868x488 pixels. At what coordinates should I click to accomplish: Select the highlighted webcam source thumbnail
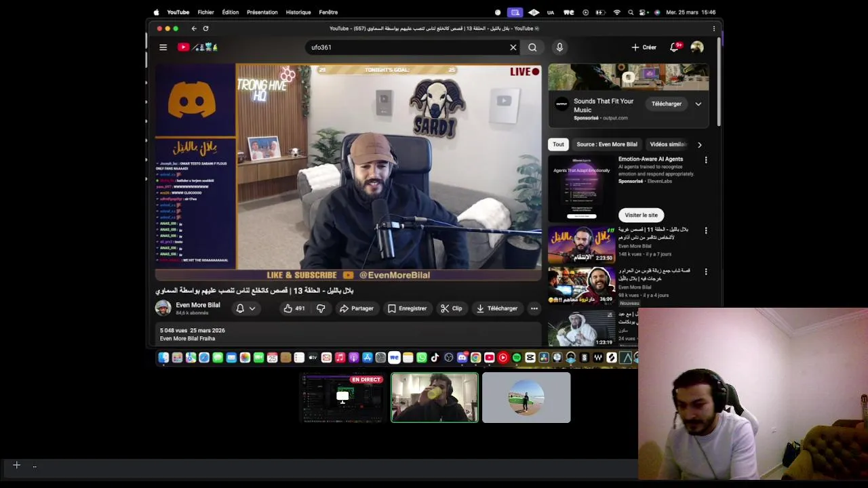[x=435, y=398]
